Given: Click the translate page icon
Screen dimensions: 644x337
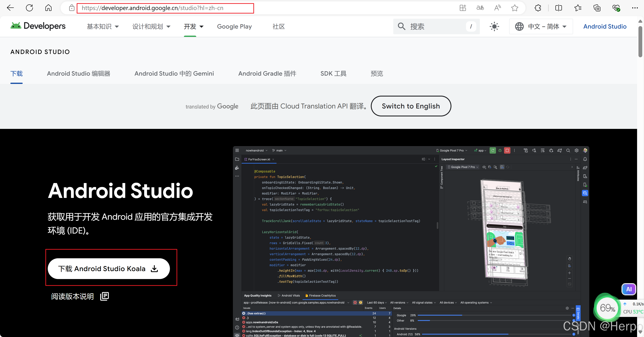Looking at the screenshot, I should tap(480, 8).
